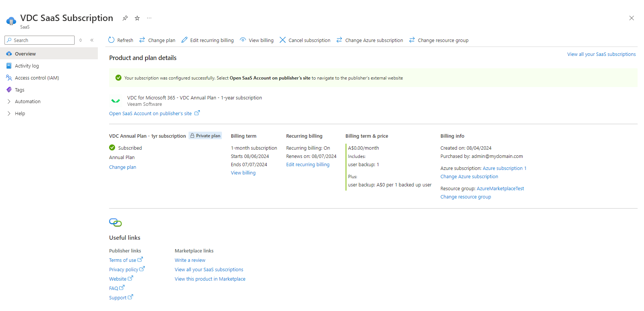The height and width of the screenshot is (311, 644).
Task: Pin the VDC SaaS Subscription page
Action: coord(125,18)
